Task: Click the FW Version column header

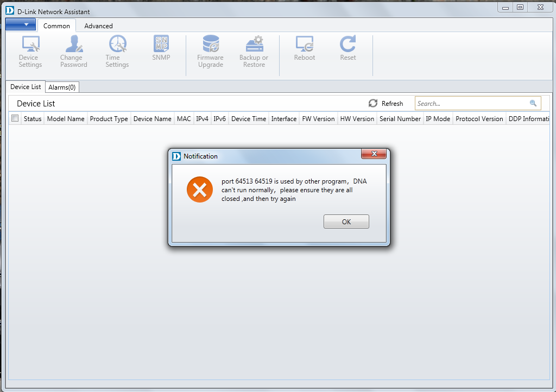Action: point(318,119)
